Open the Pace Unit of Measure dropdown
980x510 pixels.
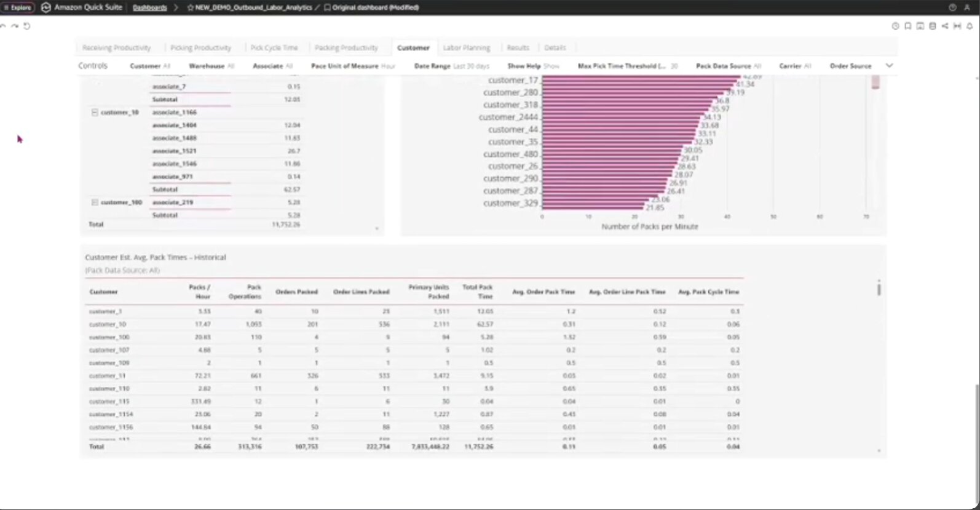353,66
